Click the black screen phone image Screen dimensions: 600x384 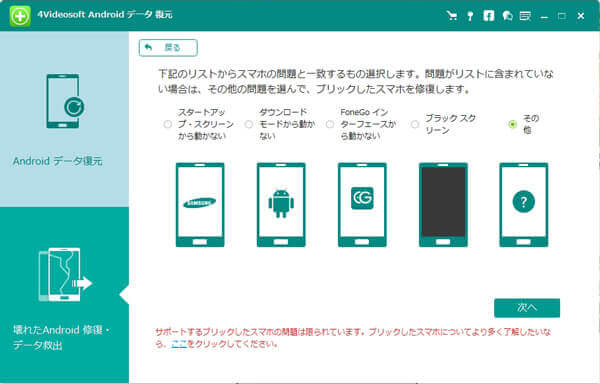point(443,205)
